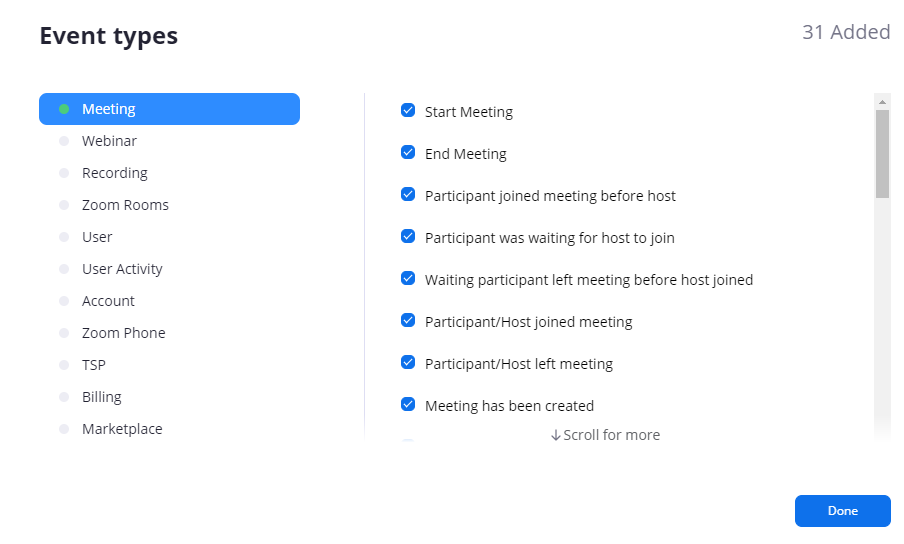Select the Account category
This screenshot has width=904, height=544.
tap(108, 301)
